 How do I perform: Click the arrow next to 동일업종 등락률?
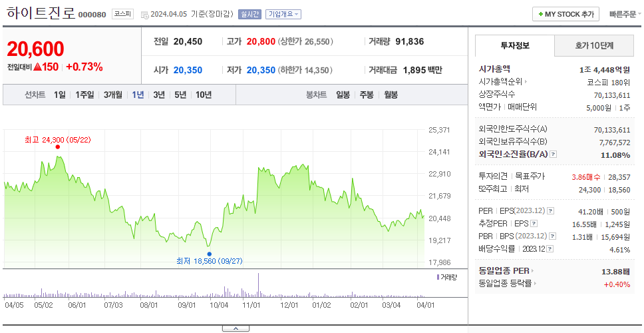pyautogui.click(x=535, y=283)
